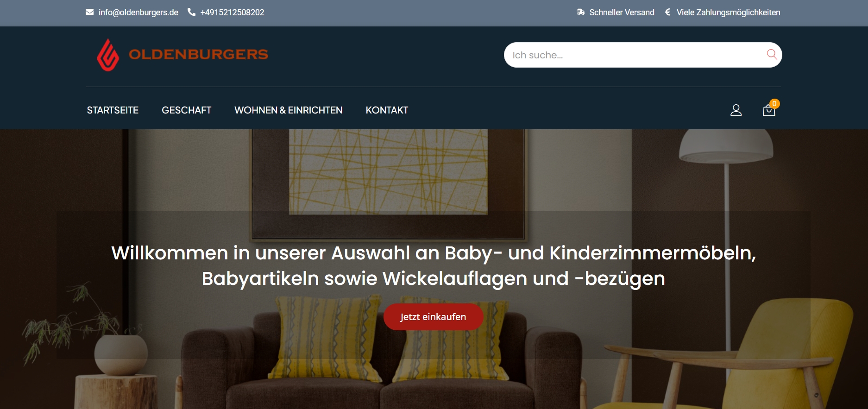This screenshot has width=868, height=409.
Task: Open the user account icon
Action: point(736,110)
